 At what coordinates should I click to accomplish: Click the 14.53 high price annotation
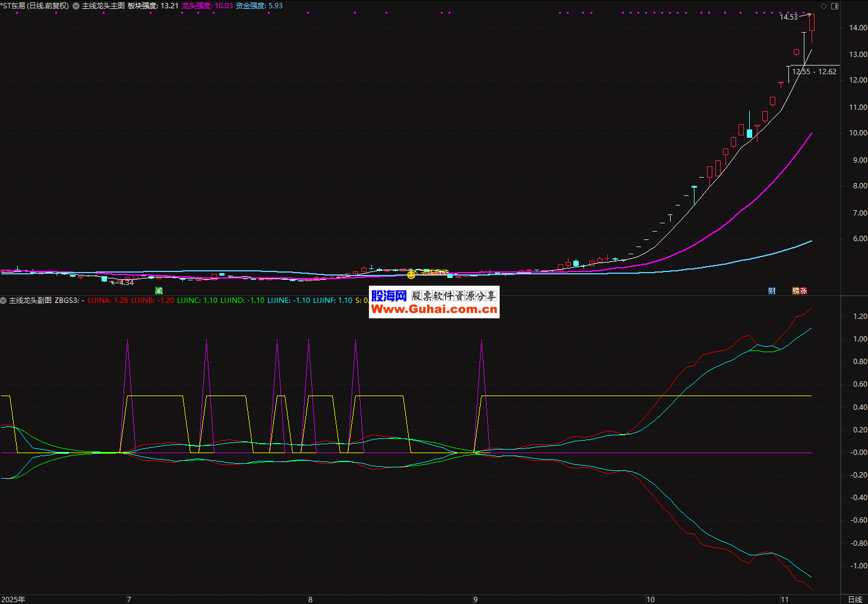coord(788,17)
